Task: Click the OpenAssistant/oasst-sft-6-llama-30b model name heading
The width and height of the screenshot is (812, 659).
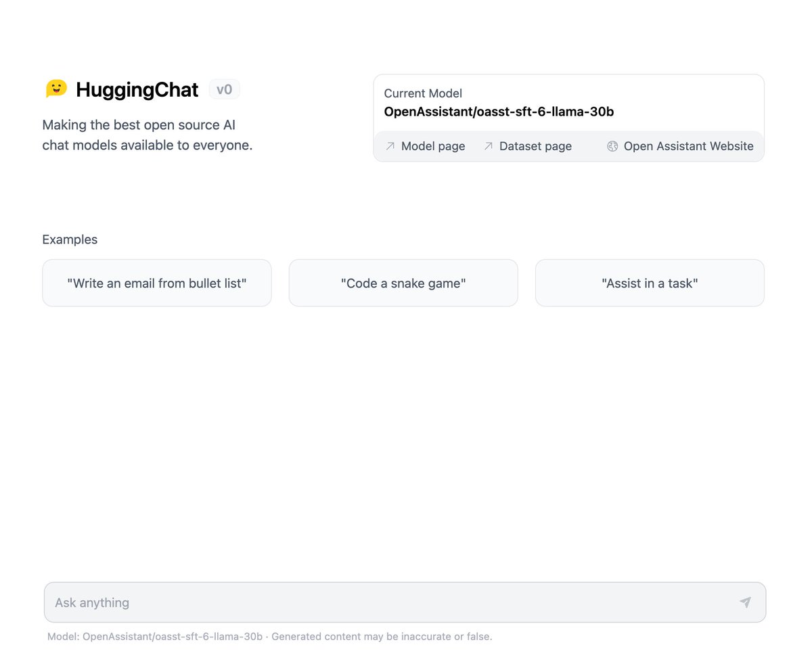Action: [499, 112]
